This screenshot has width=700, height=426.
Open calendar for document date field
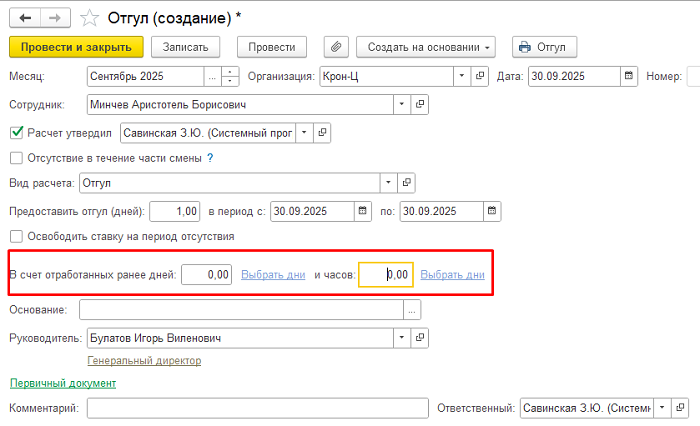(628, 76)
